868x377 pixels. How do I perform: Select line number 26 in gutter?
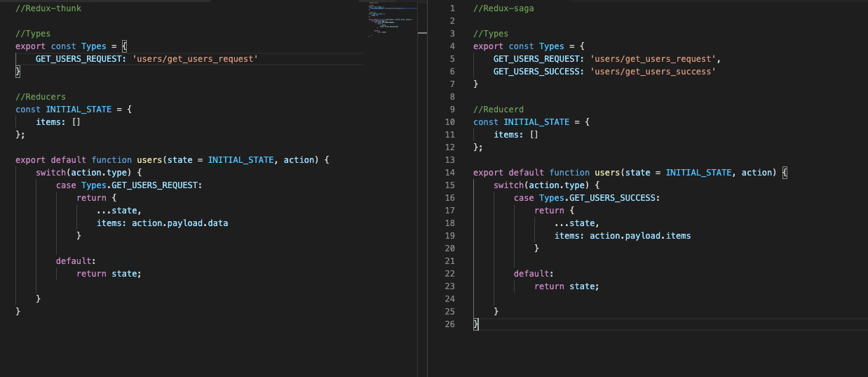450,324
